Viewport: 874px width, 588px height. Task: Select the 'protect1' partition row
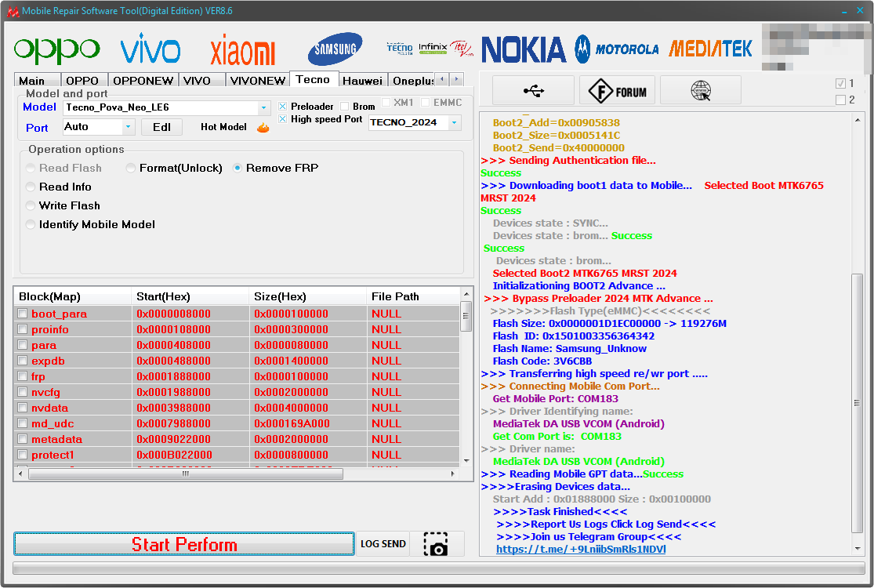click(x=238, y=455)
